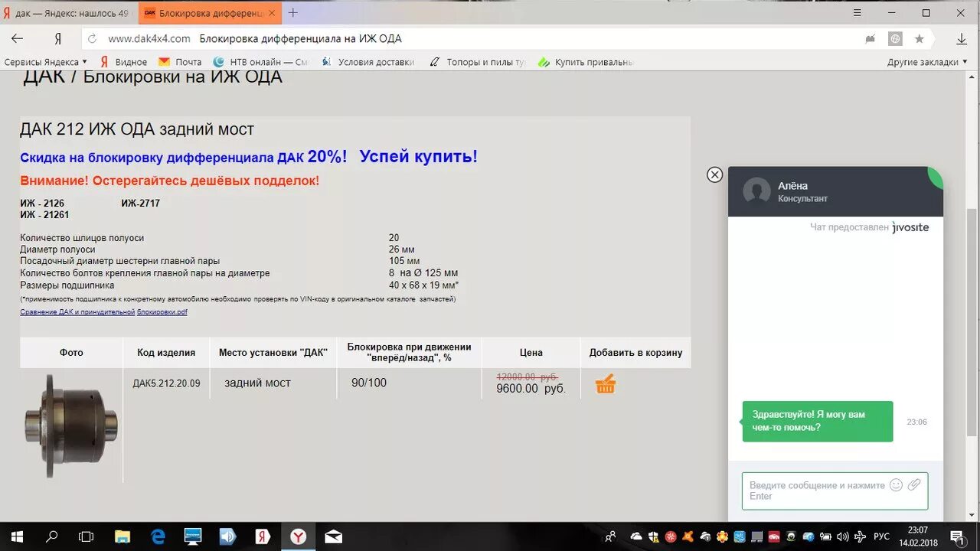Screen dimensions: 980x551
Task: Open the Yandex Browser taskbar icon
Action: click(x=299, y=536)
